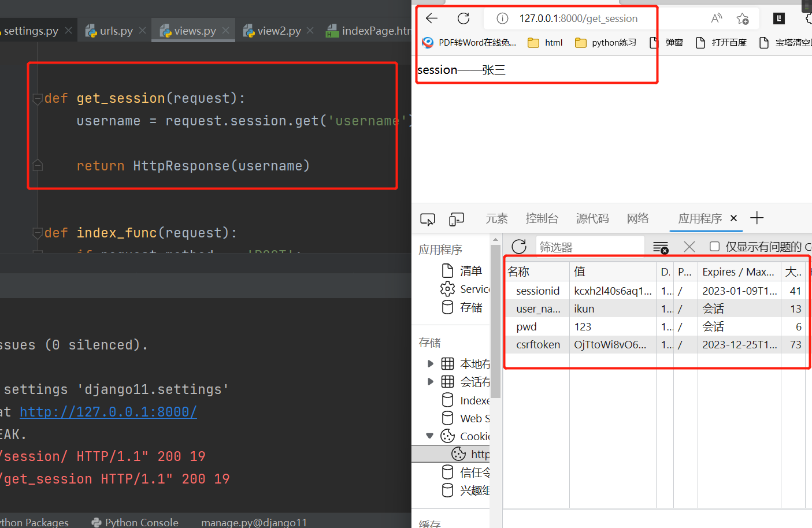Collapse get_session function fold marker

tap(38, 98)
